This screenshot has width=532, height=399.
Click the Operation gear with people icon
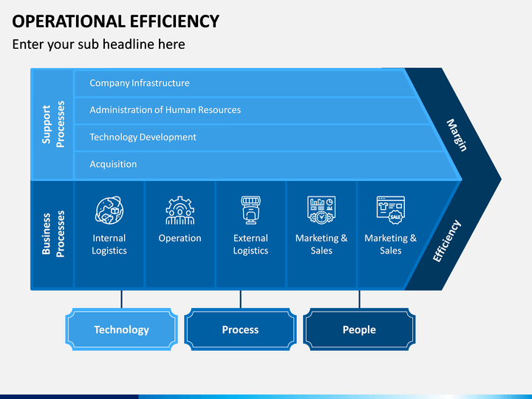pyautogui.click(x=180, y=211)
